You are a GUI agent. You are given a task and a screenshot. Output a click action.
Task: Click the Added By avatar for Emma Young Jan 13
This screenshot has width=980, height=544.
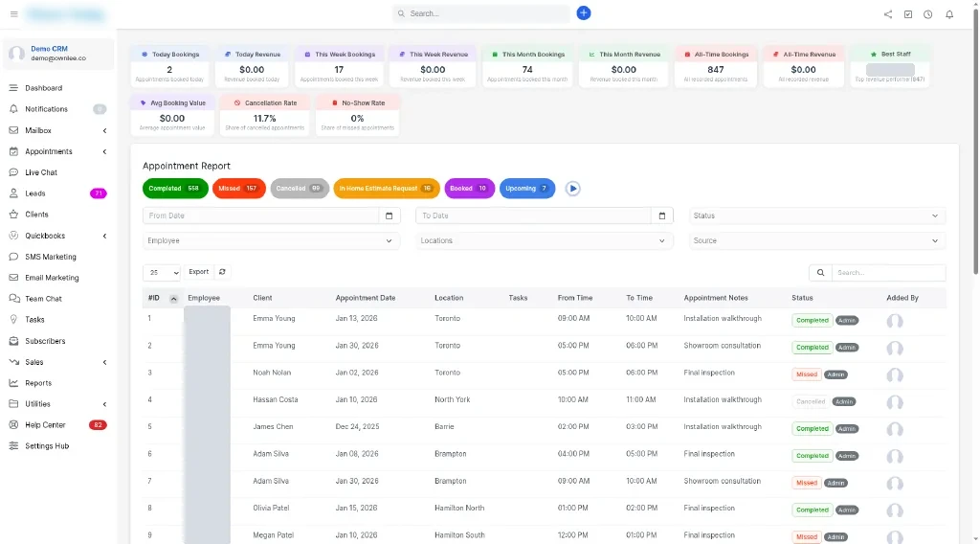[895, 321]
